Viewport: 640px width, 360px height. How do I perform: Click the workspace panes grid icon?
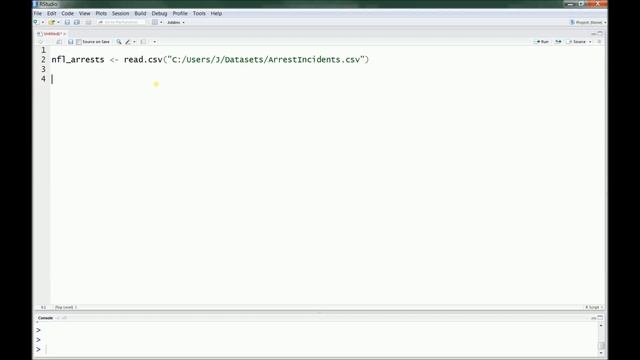tap(155, 22)
